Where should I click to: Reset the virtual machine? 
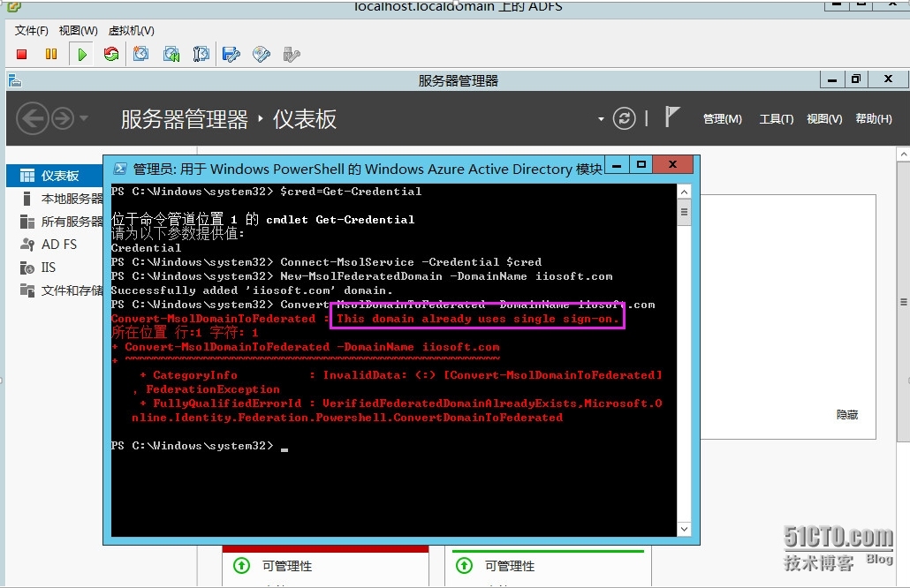(x=110, y=55)
